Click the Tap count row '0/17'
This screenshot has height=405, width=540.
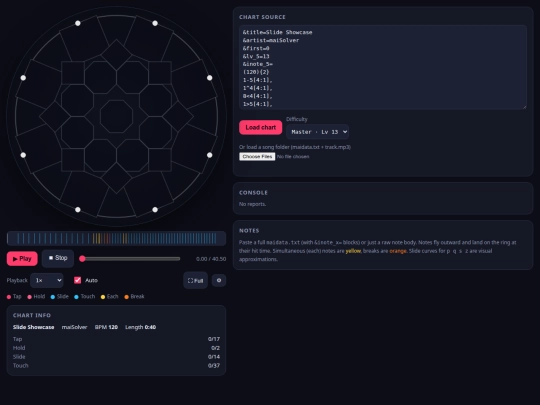116,339
